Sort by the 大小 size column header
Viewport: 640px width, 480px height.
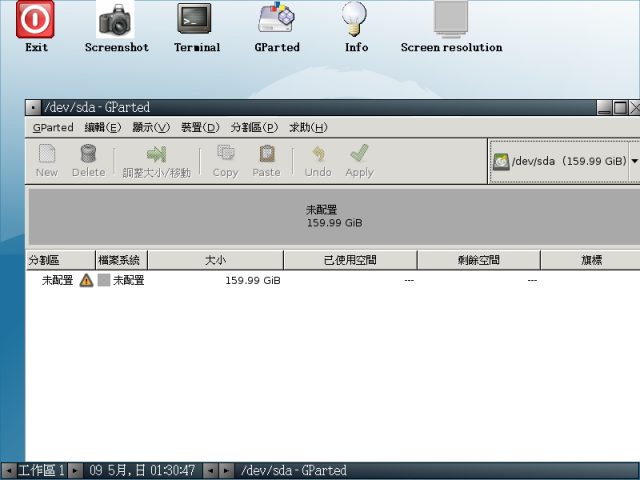[x=216, y=260]
